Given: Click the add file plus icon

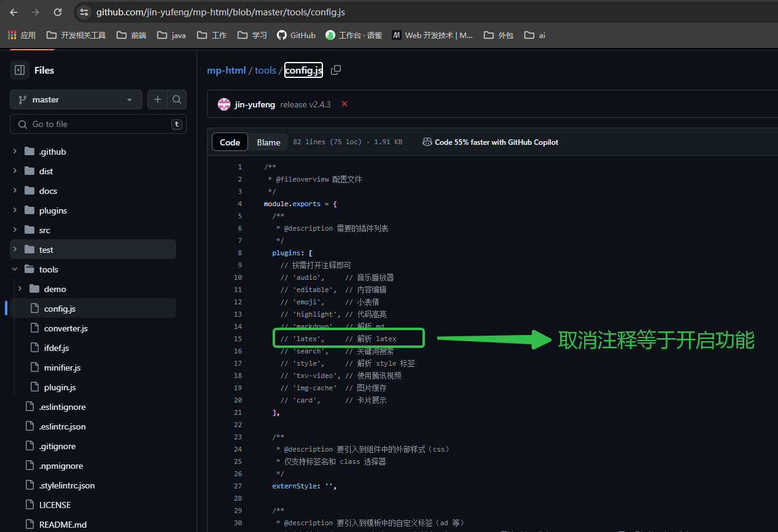Looking at the screenshot, I should coord(158,99).
